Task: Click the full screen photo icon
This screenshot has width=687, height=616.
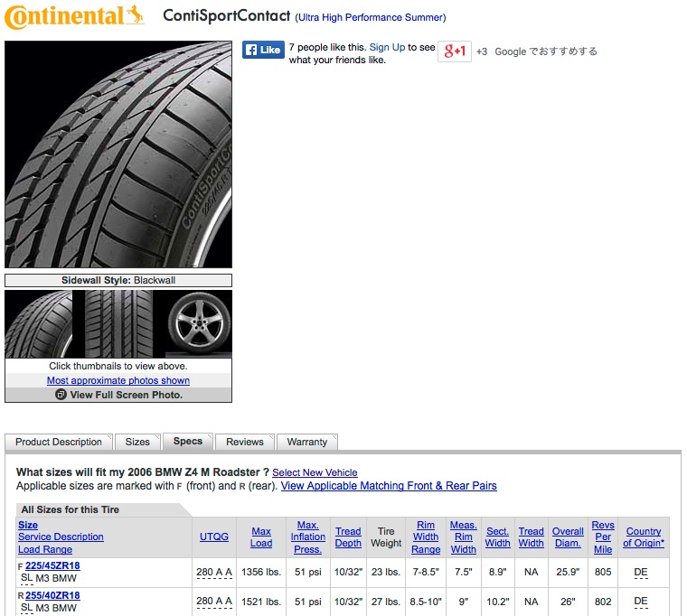Action: point(61,395)
